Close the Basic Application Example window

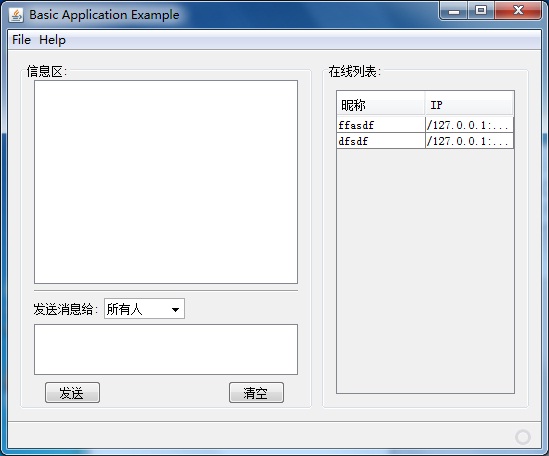click(x=518, y=11)
